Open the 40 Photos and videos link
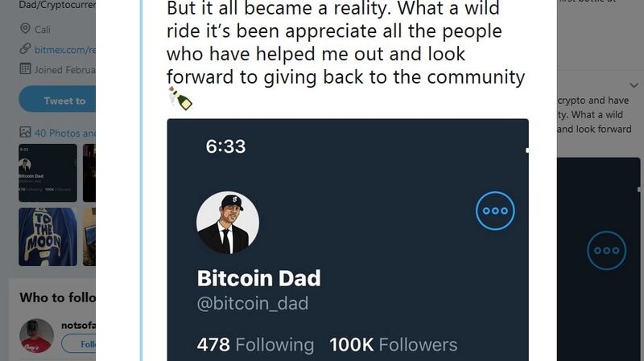Image resolution: width=644 pixels, height=361 pixels. 64,133
